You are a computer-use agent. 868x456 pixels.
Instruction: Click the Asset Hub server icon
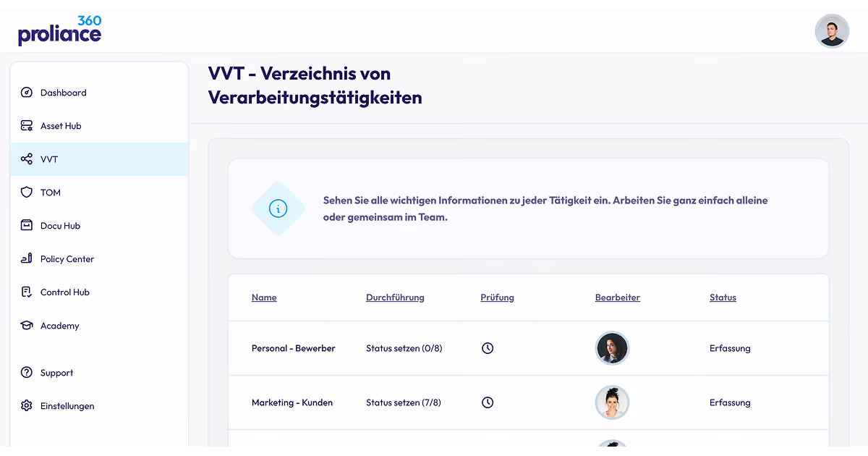(27, 126)
